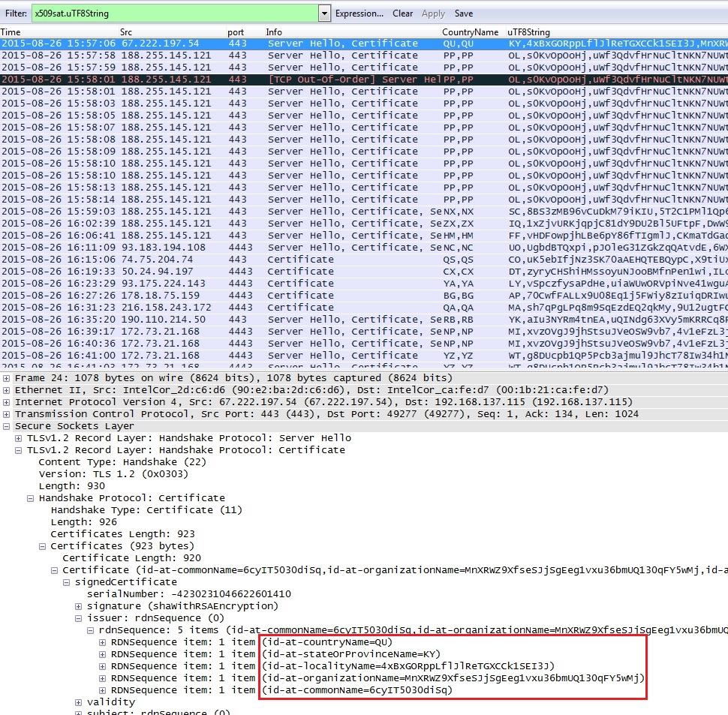Expand Internet Protocol Version 4 details
The width and height of the screenshot is (728, 715).
tap(7, 402)
